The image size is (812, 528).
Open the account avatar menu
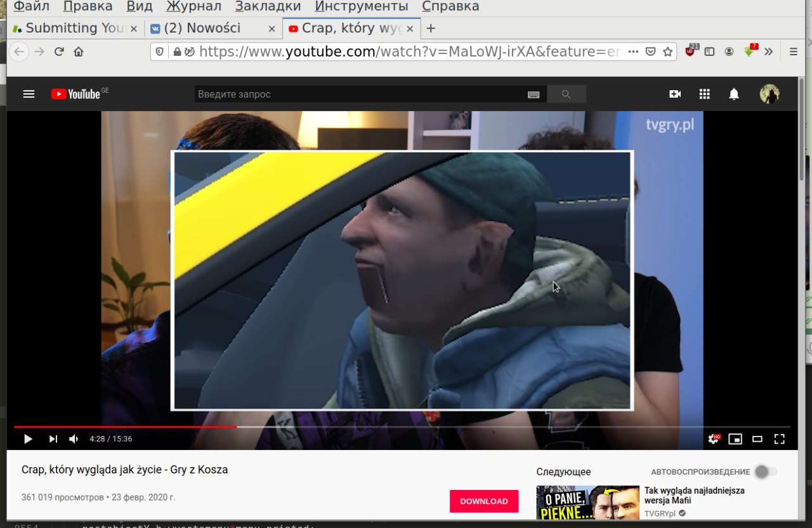769,94
